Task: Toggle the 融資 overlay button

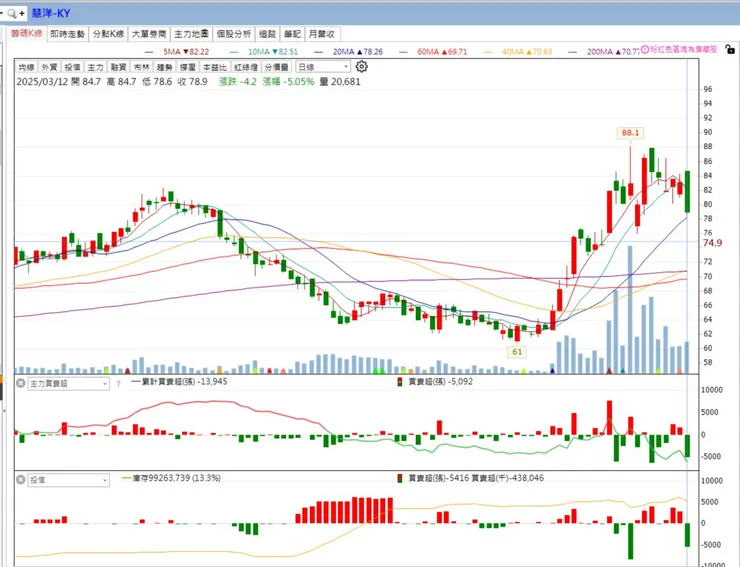Action: click(118, 67)
